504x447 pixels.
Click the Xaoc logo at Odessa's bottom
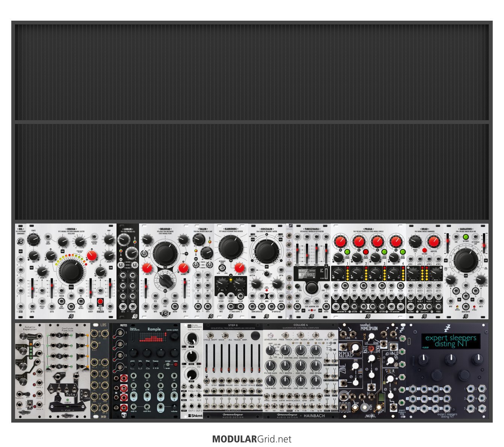[x=71, y=316]
